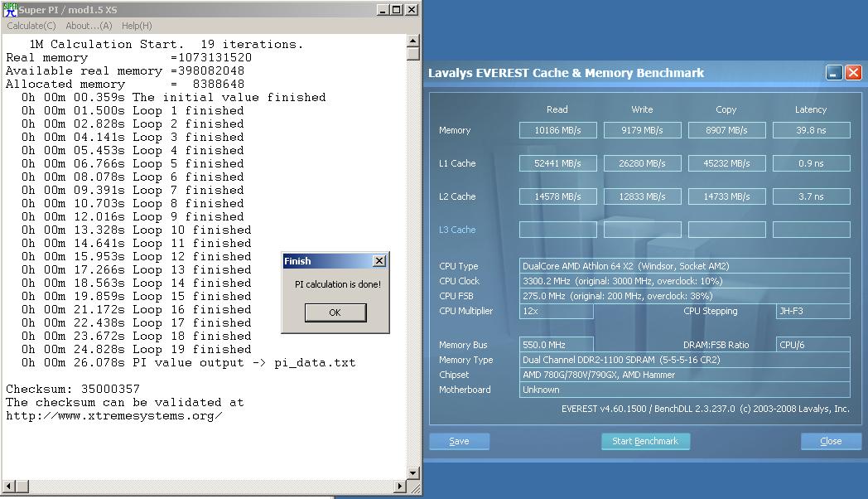Click the L1 Cache Latency value 0.9 ns

812,163
